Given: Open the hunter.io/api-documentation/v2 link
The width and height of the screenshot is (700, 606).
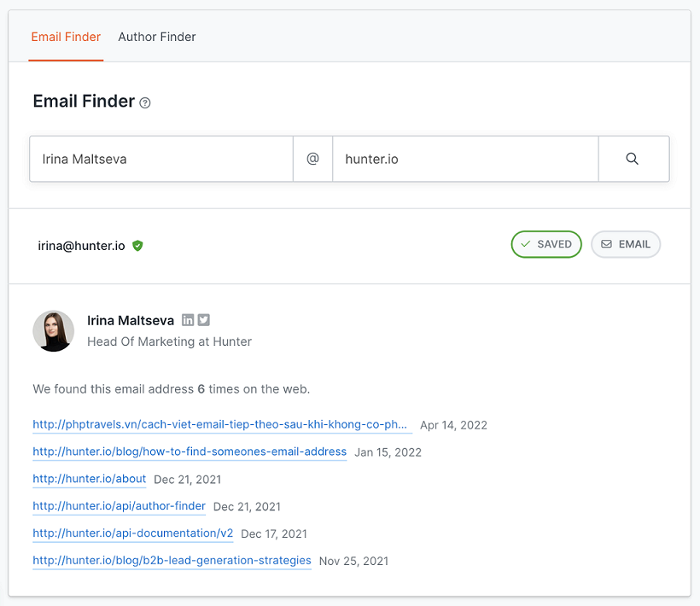Looking at the screenshot, I should pyautogui.click(x=132, y=533).
